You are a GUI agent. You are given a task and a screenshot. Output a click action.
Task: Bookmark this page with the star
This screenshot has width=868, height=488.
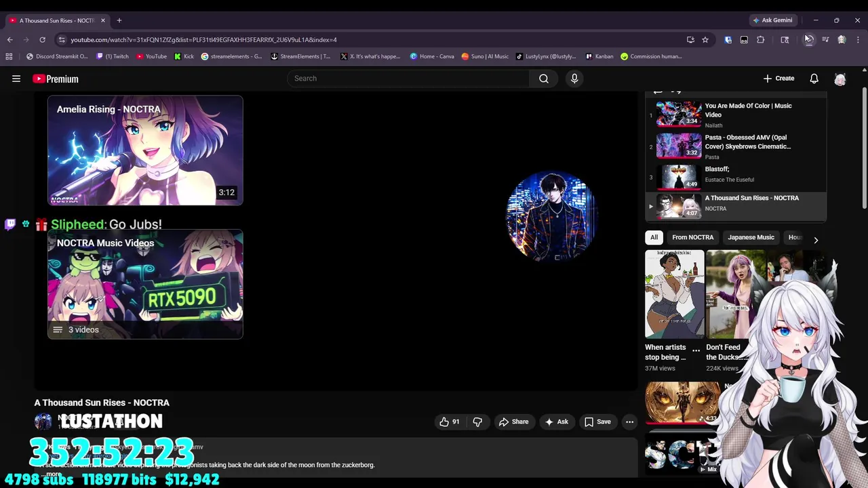pos(705,40)
